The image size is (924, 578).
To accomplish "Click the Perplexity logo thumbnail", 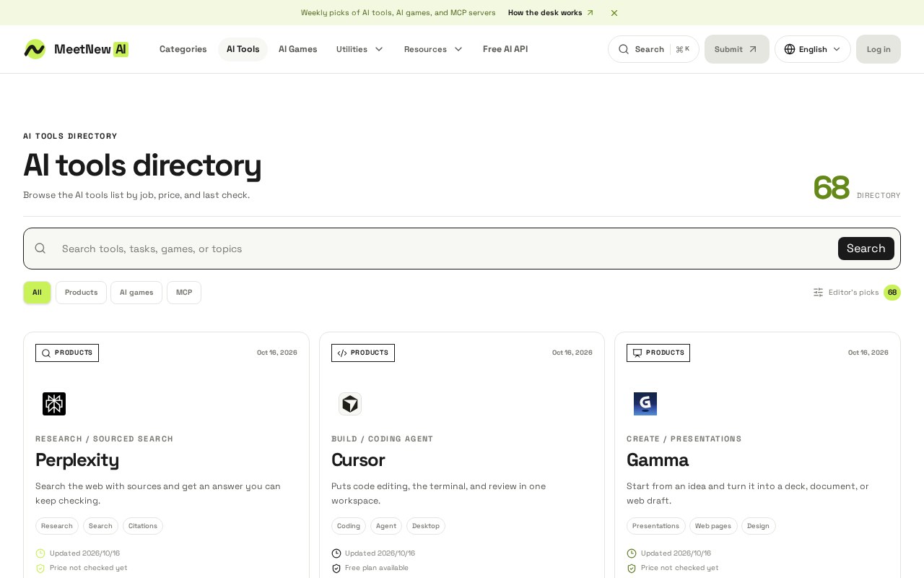I will pos(54,404).
